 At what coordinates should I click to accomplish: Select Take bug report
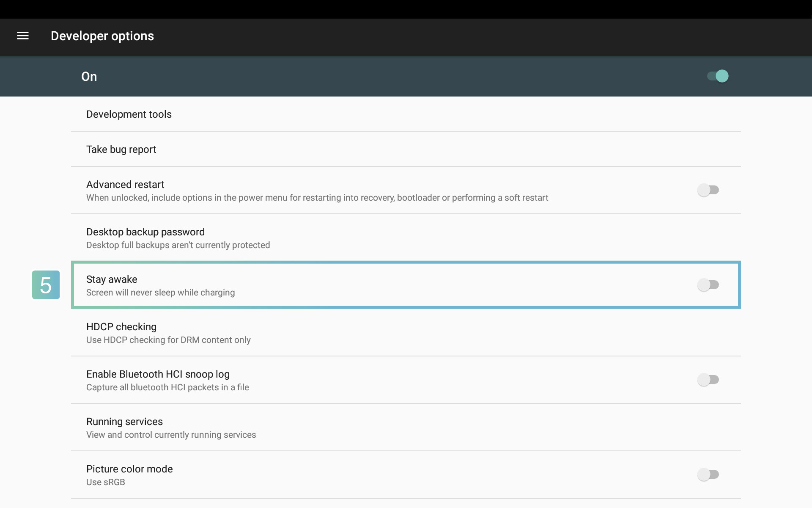pyautogui.click(x=406, y=149)
